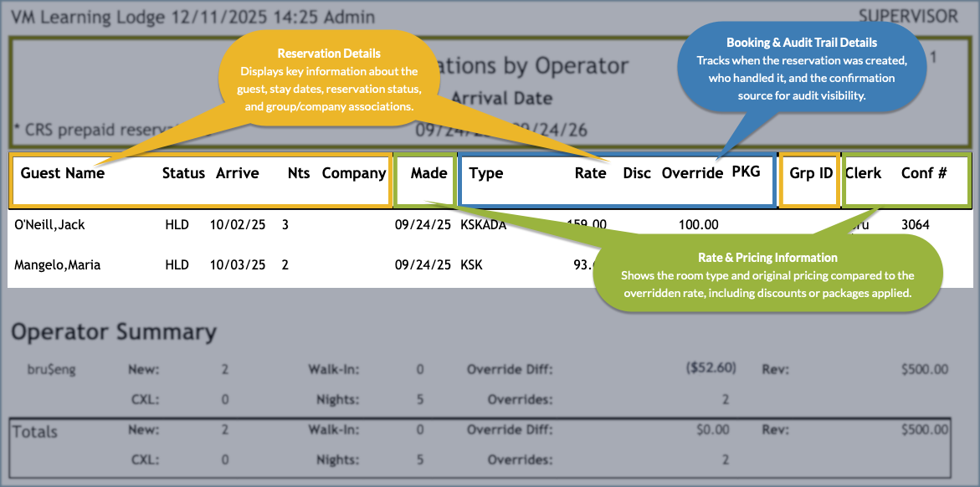Click the Clerk column header
The image size is (980, 487).
[863, 173]
